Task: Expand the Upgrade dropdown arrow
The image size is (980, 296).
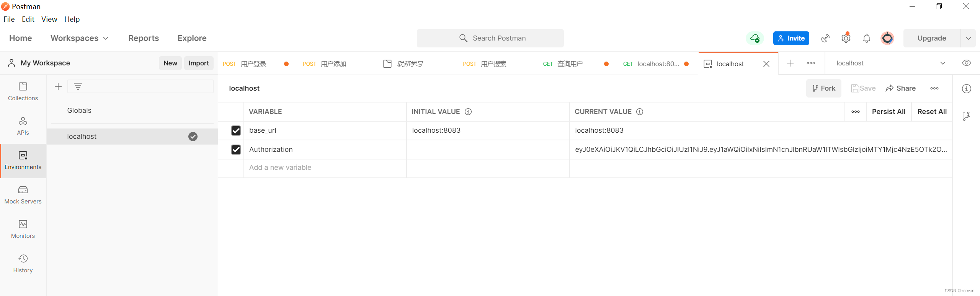Action: point(969,38)
